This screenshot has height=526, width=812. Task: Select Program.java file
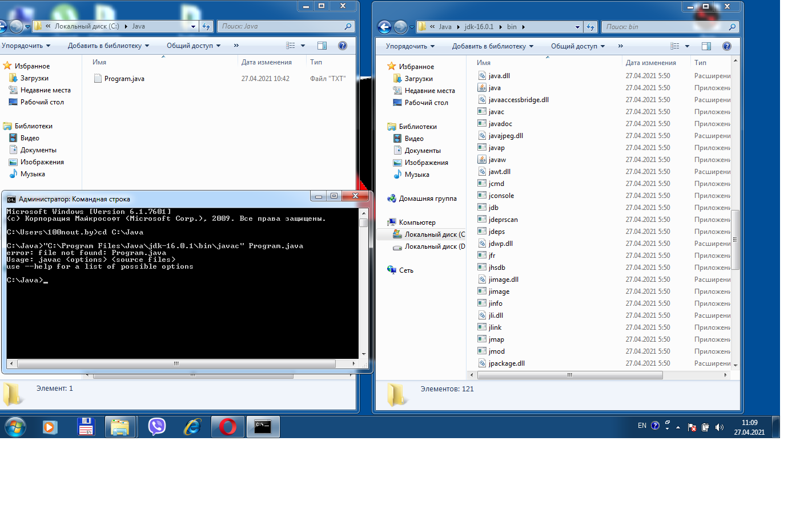click(124, 79)
